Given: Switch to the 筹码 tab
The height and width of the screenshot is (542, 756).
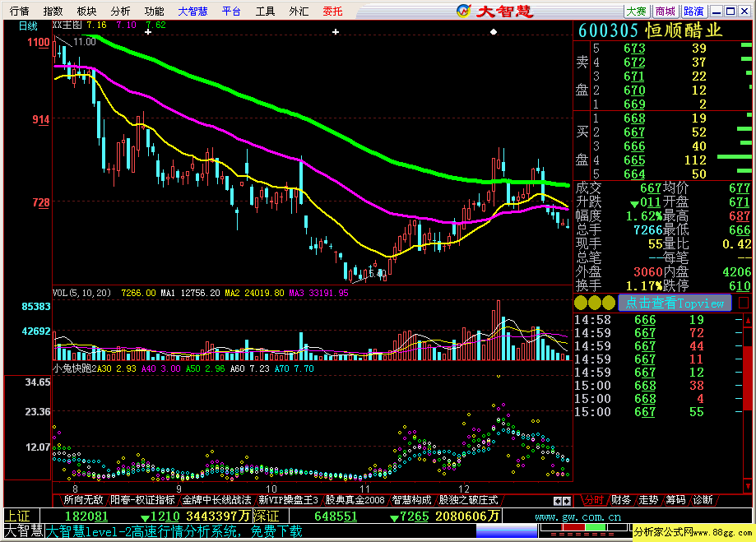Looking at the screenshot, I should 676,500.
